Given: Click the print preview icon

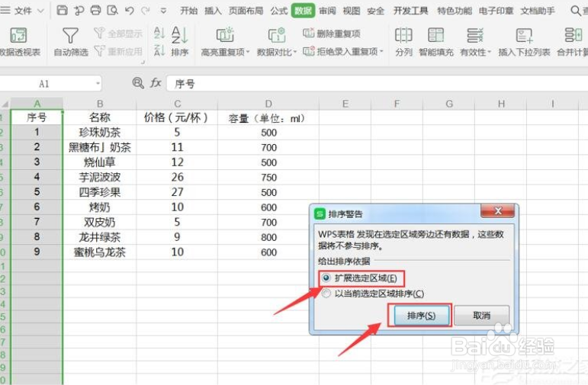Looking at the screenshot, I should point(112,10).
